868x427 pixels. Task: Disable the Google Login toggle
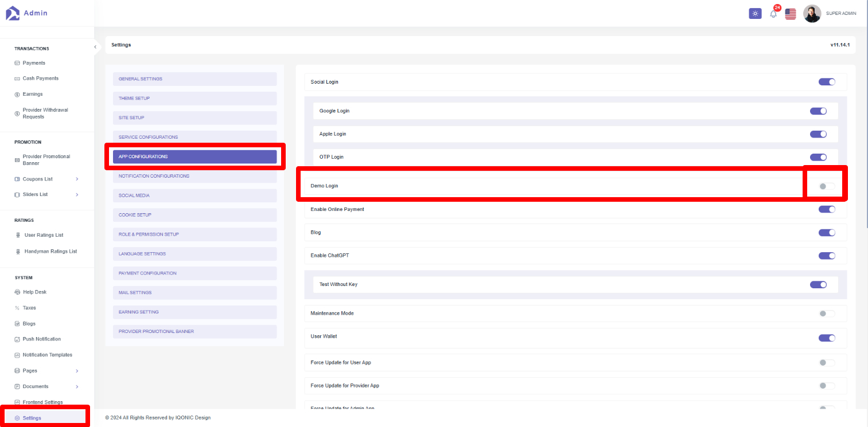tap(818, 111)
